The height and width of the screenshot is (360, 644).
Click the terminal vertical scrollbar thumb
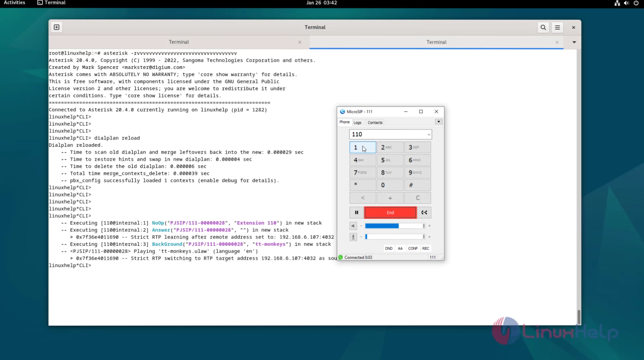(578, 317)
